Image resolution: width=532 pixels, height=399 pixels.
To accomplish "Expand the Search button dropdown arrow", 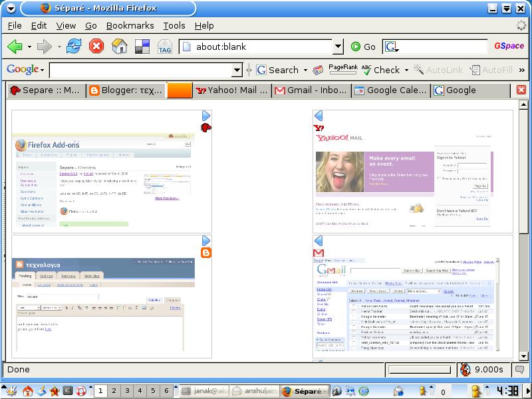I will point(305,70).
